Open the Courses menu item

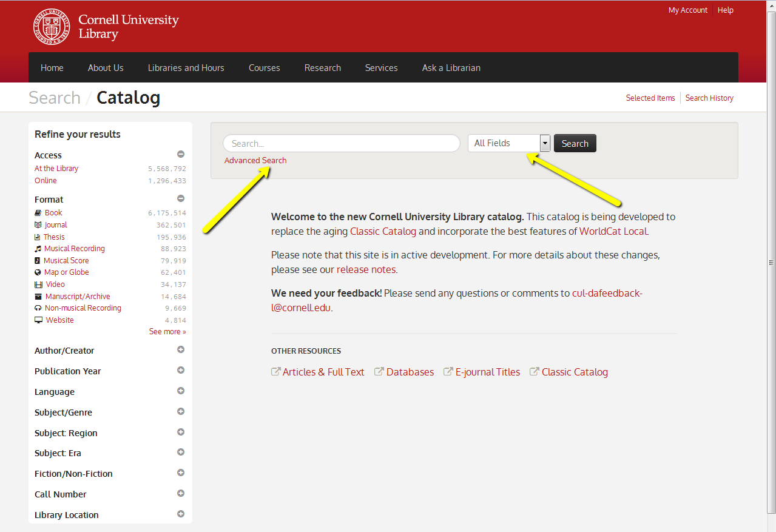pyautogui.click(x=265, y=68)
